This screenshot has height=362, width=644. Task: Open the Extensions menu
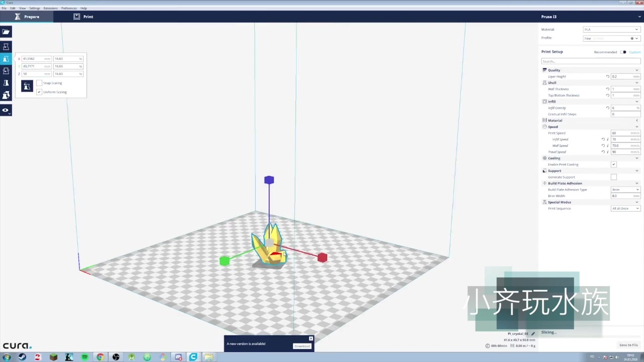click(x=50, y=8)
